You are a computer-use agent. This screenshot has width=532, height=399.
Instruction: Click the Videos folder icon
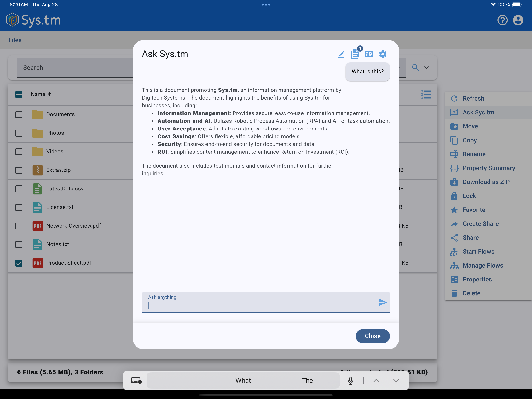(x=38, y=152)
